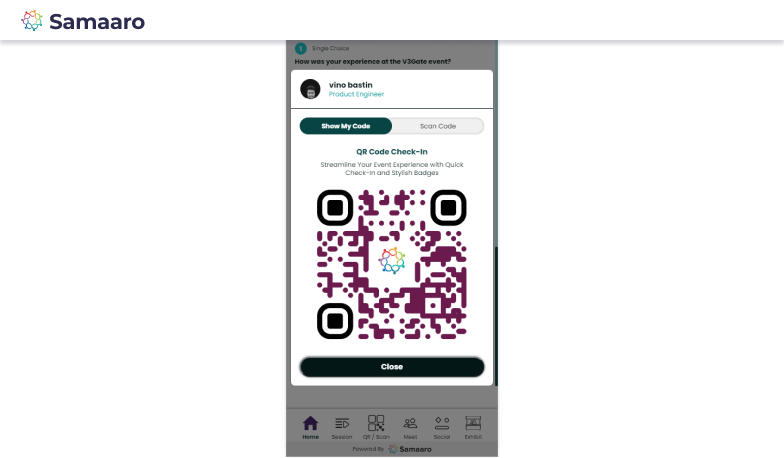The height and width of the screenshot is (458, 784).
Task: Close the QR code check-in dialog
Action: tap(392, 367)
